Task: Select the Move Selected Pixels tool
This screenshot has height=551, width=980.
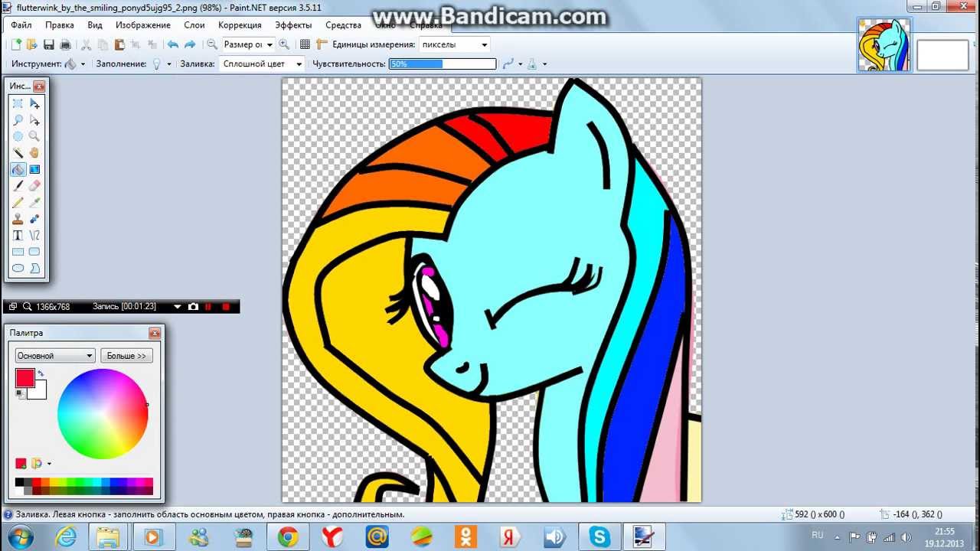Action: pyautogui.click(x=34, y=103)
